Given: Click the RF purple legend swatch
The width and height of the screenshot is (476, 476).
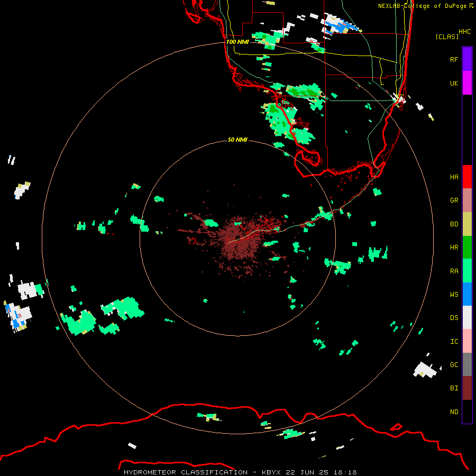Looking at the screenshot, I should [467, 59].
